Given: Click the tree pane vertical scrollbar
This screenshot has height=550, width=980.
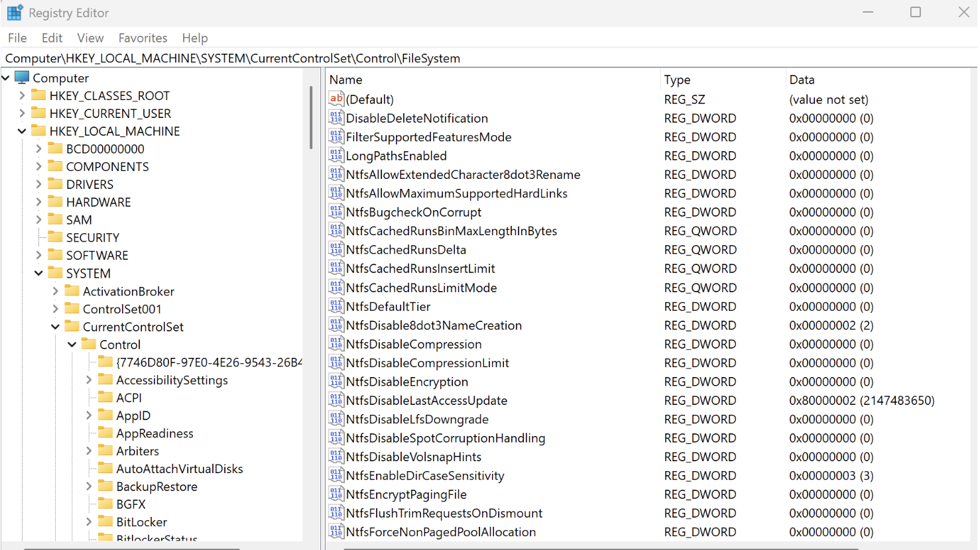Looking at the screenshot, I should click(310, 118).
